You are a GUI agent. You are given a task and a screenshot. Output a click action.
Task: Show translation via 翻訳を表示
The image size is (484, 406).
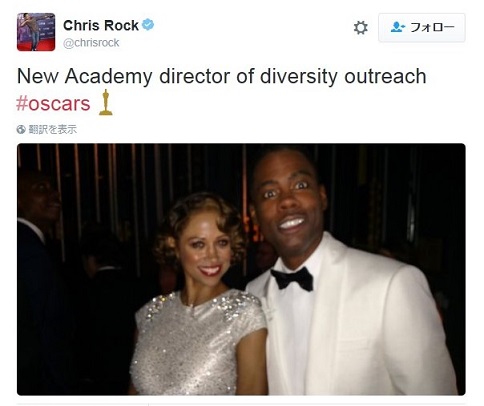pos(53,129)
